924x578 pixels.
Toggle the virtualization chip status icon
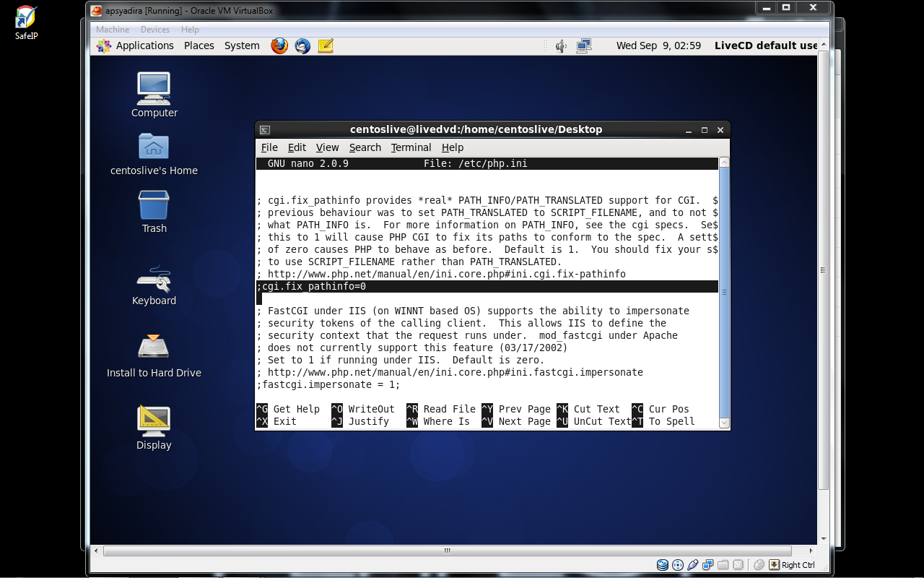click(738, 564)
